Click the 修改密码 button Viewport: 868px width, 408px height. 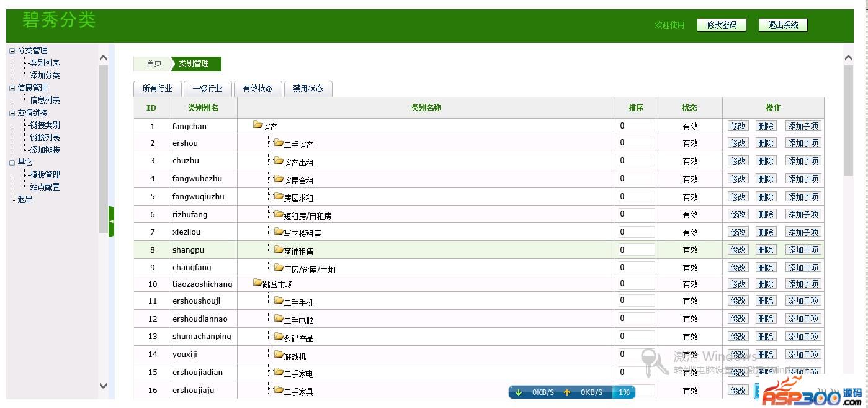(722, 25)
